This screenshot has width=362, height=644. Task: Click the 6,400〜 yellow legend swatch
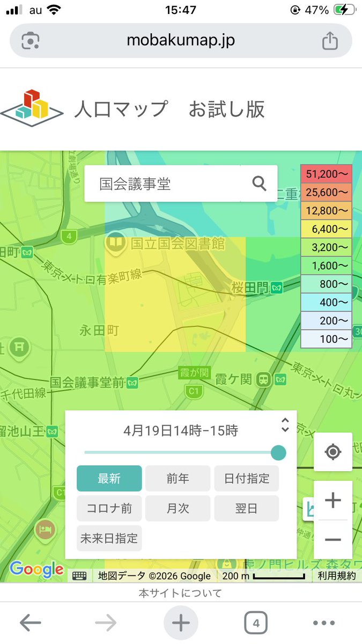[x=326, y=229]
